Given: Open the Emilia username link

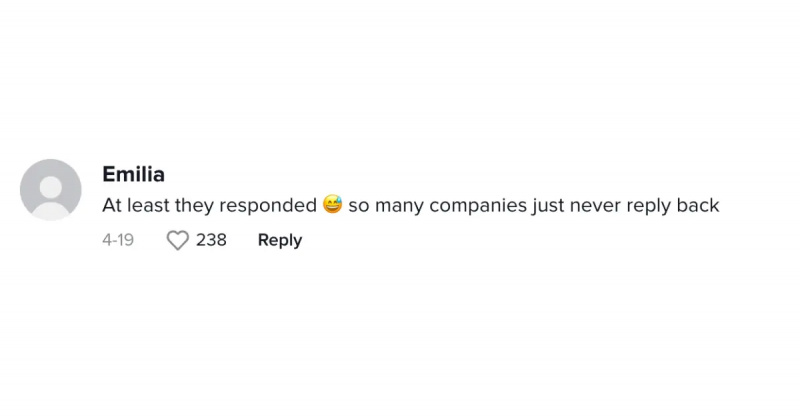Looking at the screenshot, I should click(134, 174).
